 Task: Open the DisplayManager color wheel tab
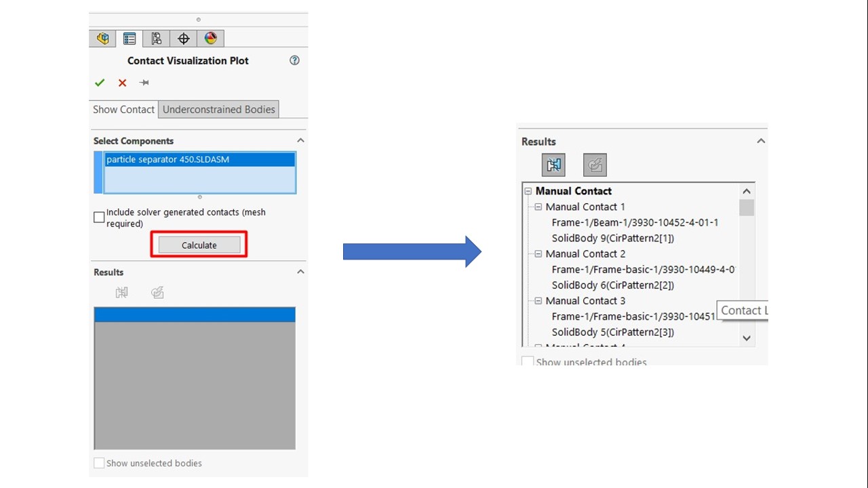(x=210, y=39)
